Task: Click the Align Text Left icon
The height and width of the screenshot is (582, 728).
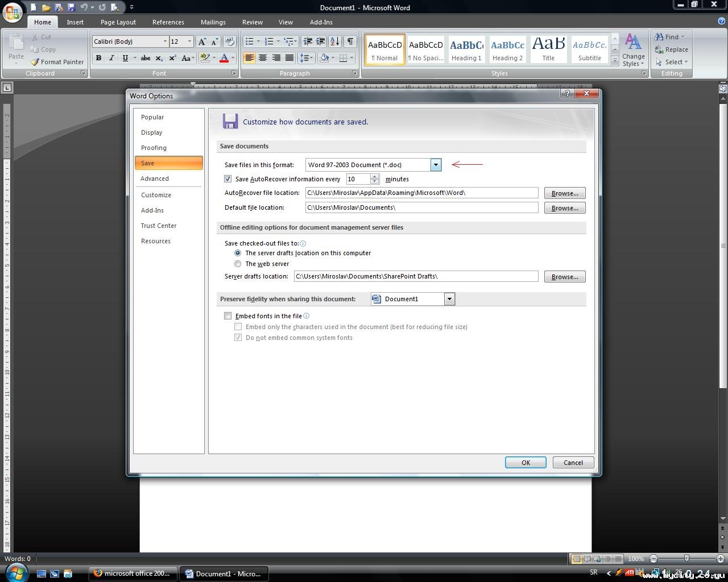Action: coord(249,58)
